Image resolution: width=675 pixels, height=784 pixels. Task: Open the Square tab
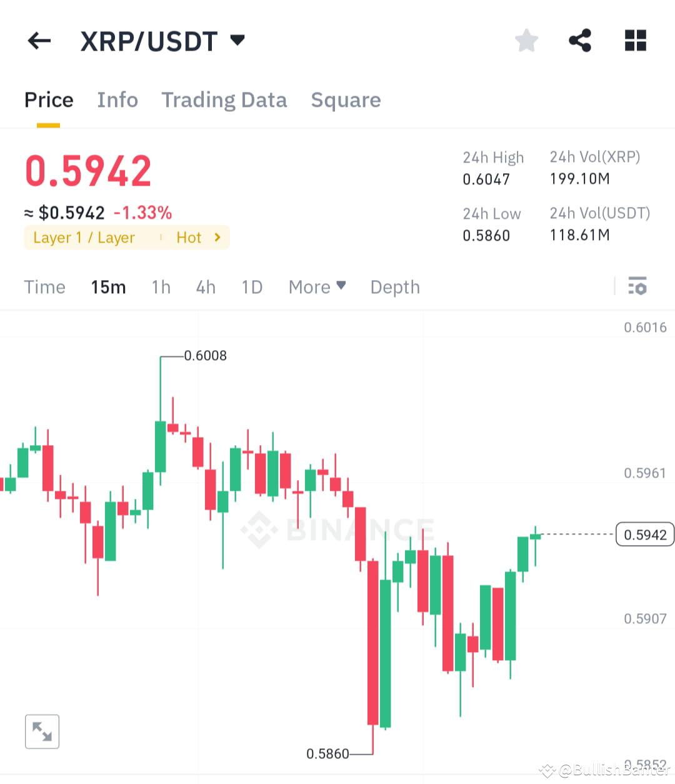click(x=346, y=100)
